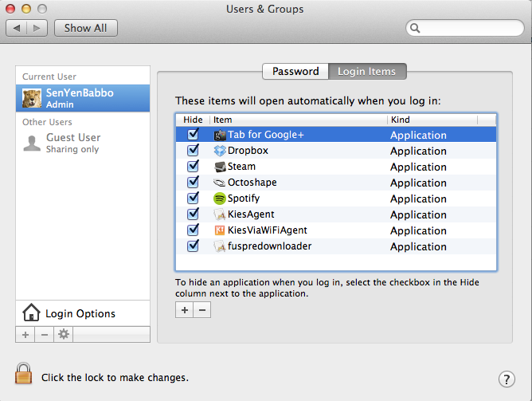This screenshot has height=401, width=532.
Task: Click the KiesAgent app icon
Action: coord(220,214)
